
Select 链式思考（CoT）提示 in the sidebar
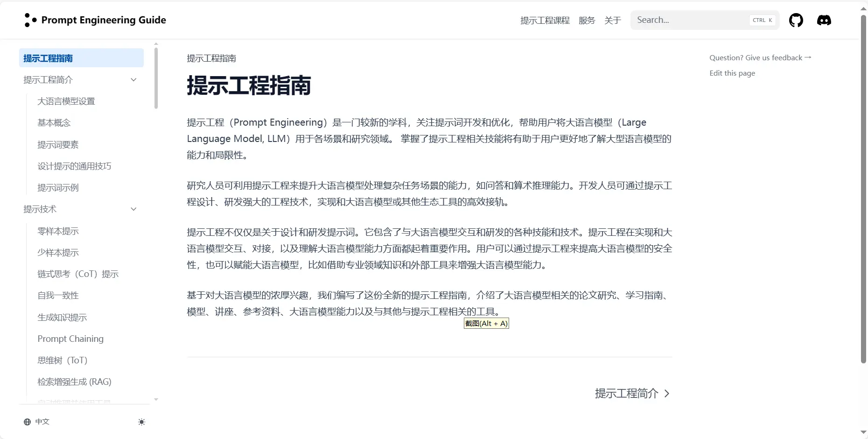point(78,274)
